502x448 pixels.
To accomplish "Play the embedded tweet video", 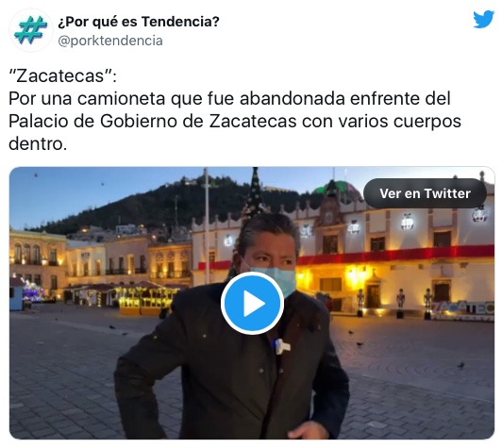I will (252, 303).
